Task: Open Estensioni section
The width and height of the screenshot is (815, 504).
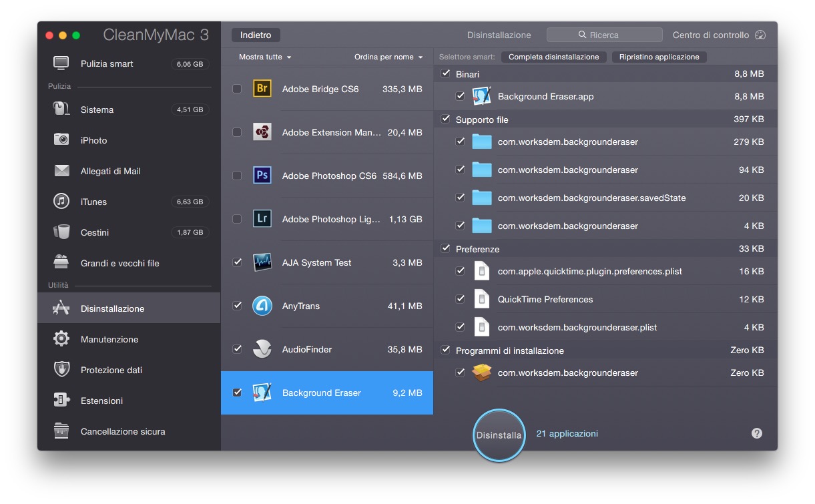Action: 129,401
